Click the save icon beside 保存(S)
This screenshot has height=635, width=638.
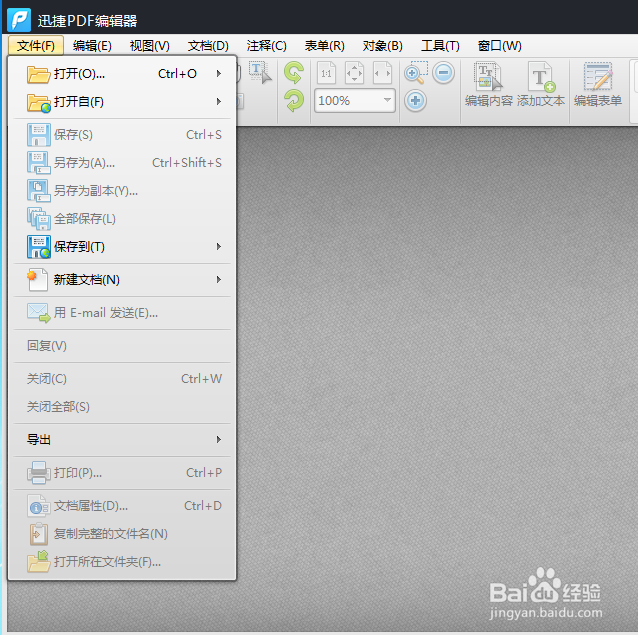[39, 135]
